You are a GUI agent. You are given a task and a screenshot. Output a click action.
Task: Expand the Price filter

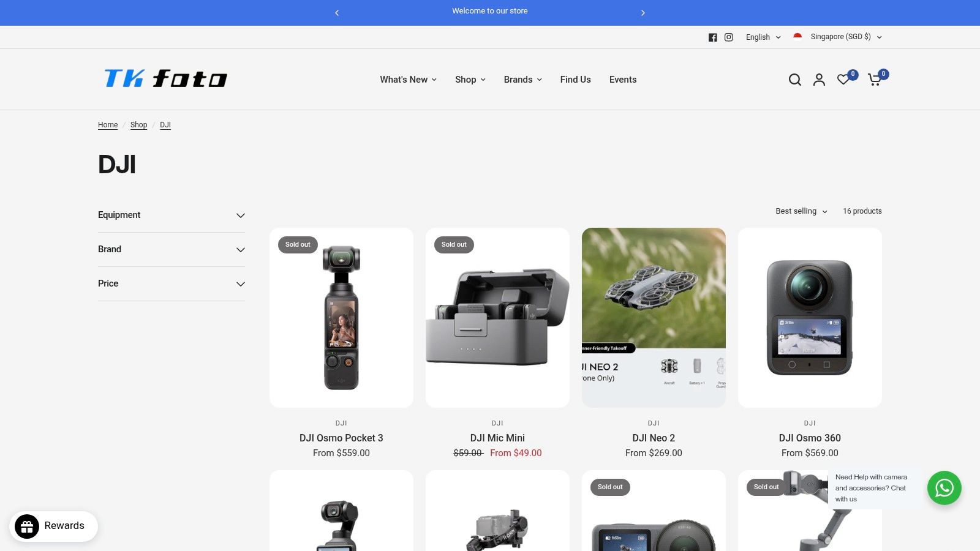[x=171, y=283]
